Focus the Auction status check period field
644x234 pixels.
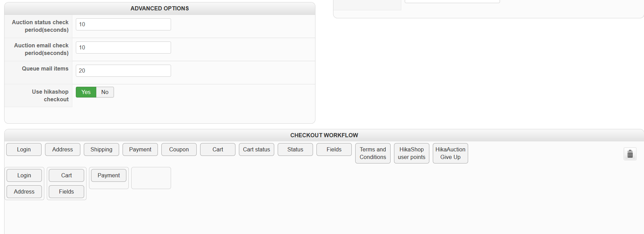click(123, 24)
